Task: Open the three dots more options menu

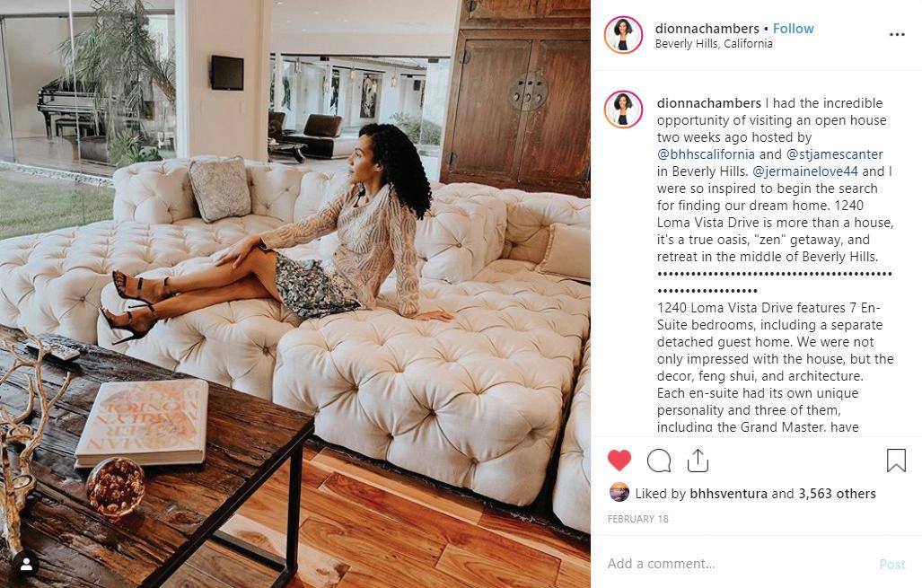Action: click(897, 35)
